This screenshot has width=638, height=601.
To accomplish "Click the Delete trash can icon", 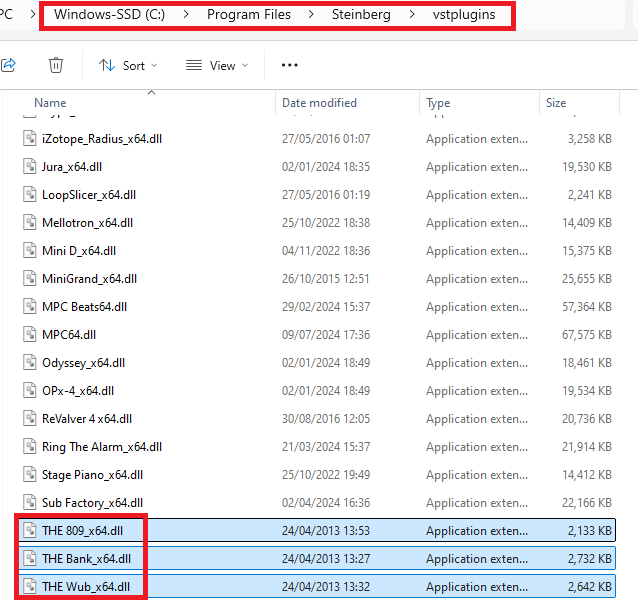I will 56,65.
